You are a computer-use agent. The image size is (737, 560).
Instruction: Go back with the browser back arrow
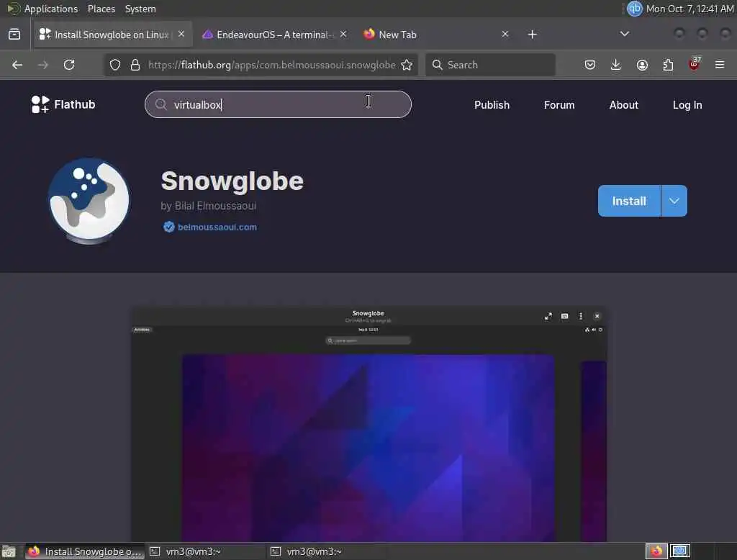coord(17,65)
